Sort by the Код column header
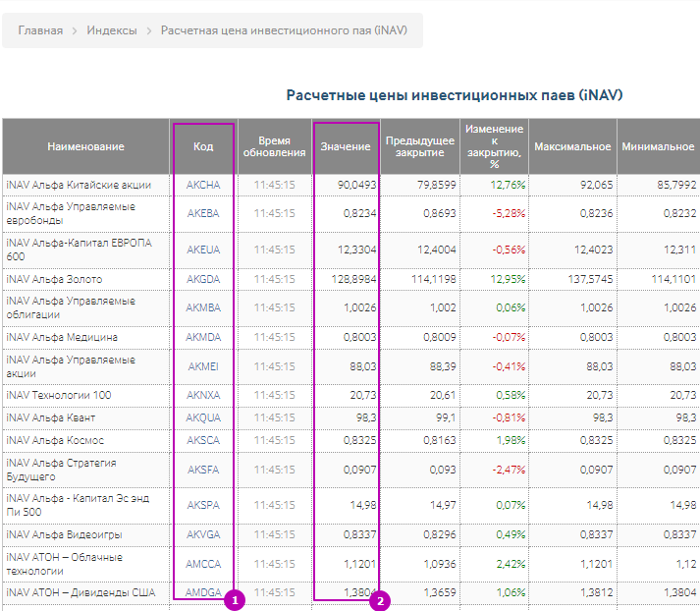Viewport: 700px width, 611px height. [x=203, y=146]
